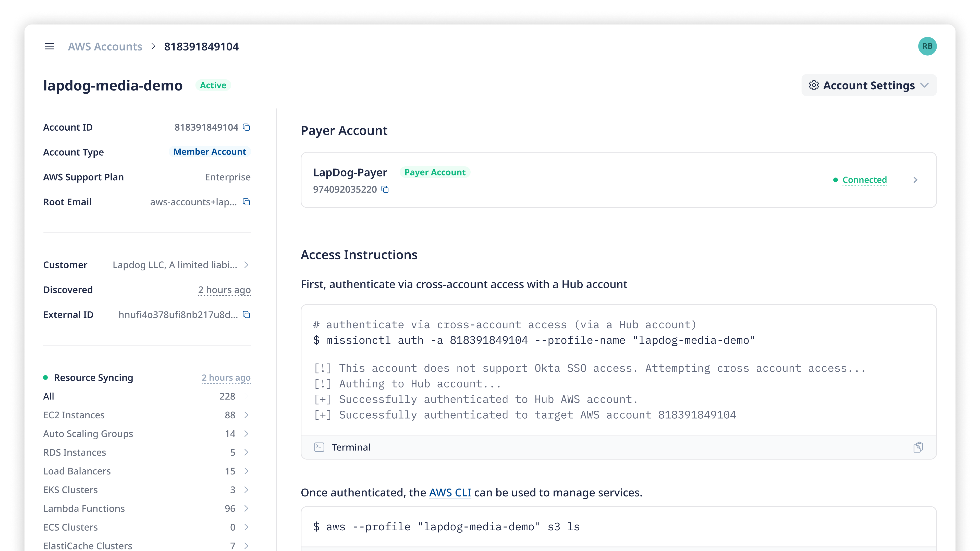Open the Account Settings dropdown
The width and height of the screenshot is (980, 551).
[869, 85]
